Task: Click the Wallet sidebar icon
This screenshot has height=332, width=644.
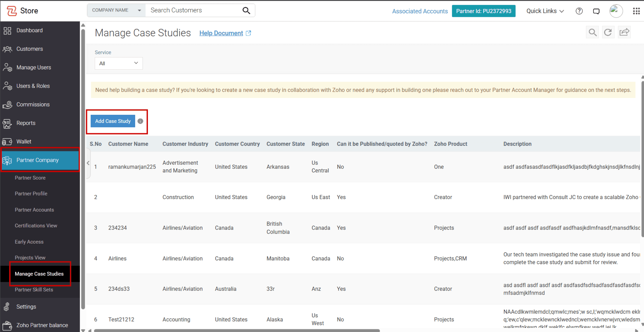Action: [x=7, y=142]
